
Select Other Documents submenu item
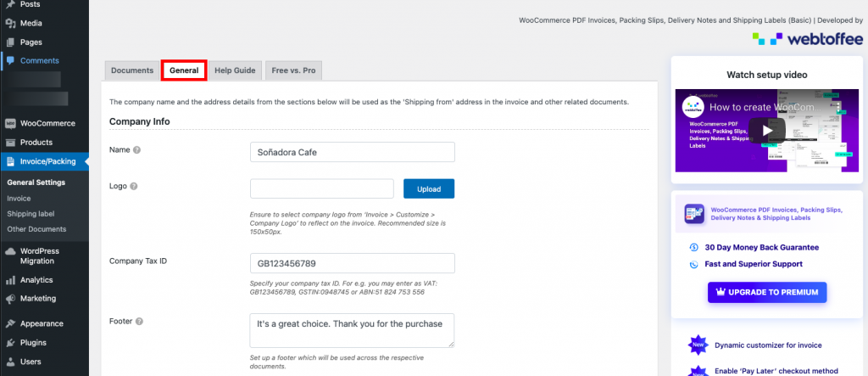click(36, 229)
